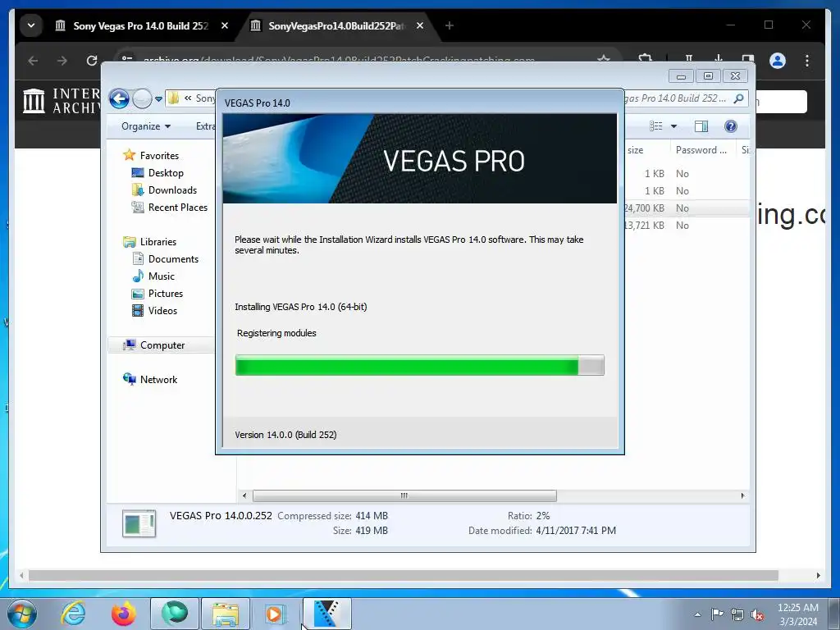Go back in the browser

[33, 61]
